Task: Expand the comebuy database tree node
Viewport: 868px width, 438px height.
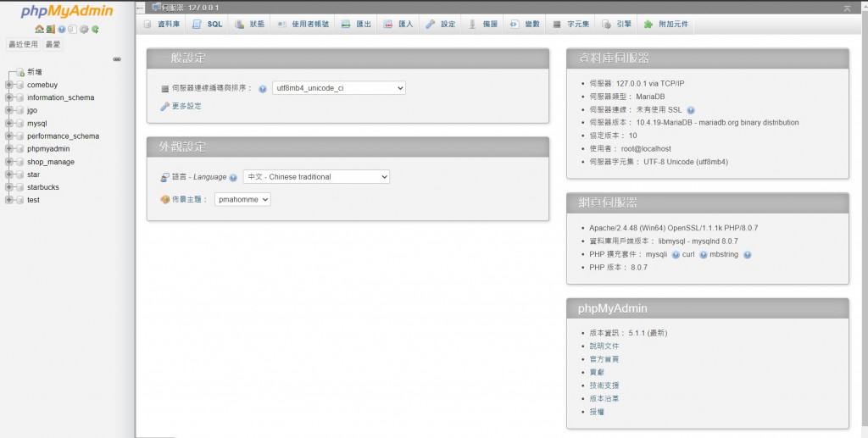Action: 8,85
